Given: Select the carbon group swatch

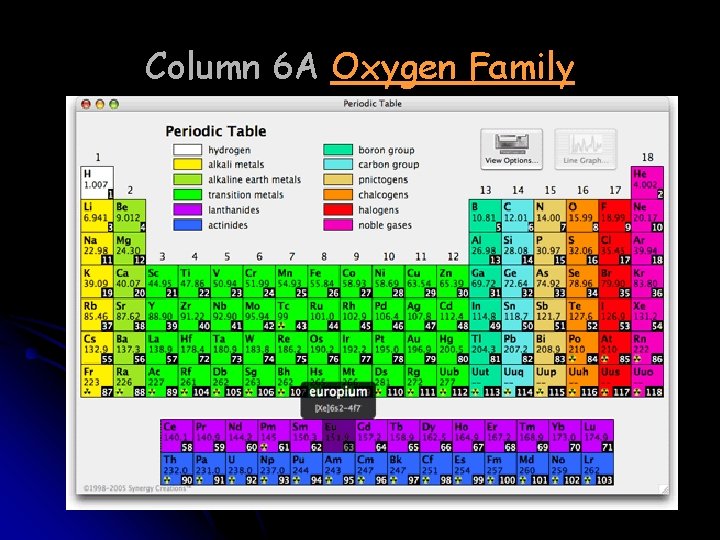Looking at the screenshot, I should tap(338, 164).
